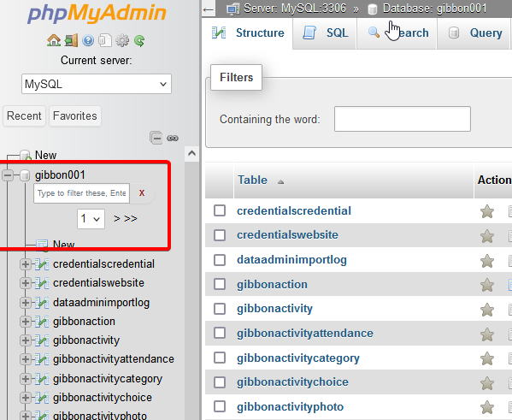Click the collapse all tree icon
The height and width of the screenshot is (420, 512).
tap(156, 138)
